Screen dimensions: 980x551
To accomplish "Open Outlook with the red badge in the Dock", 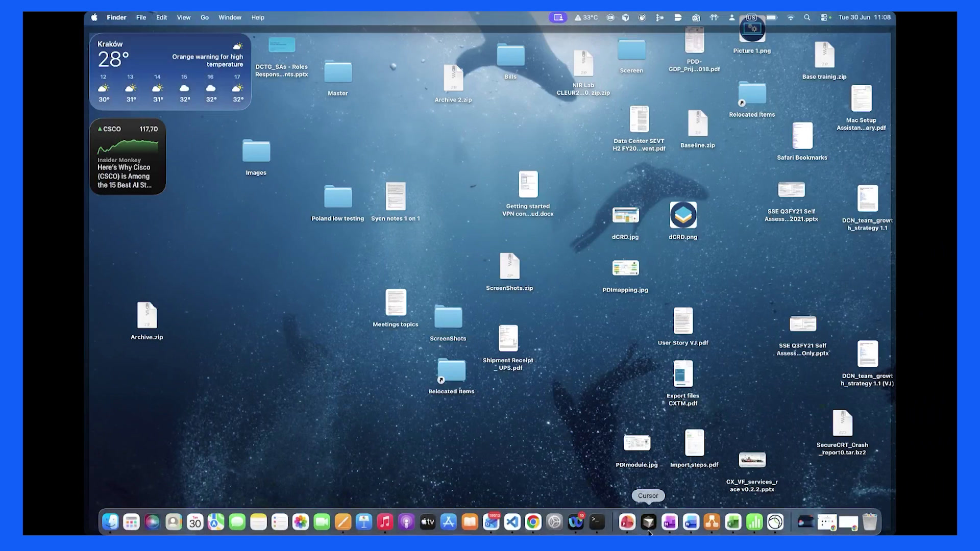I will coord(491,522).
